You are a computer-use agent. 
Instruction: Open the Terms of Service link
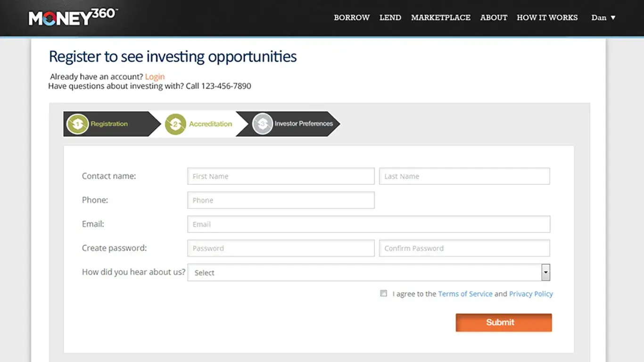click(x=465, y=294)
